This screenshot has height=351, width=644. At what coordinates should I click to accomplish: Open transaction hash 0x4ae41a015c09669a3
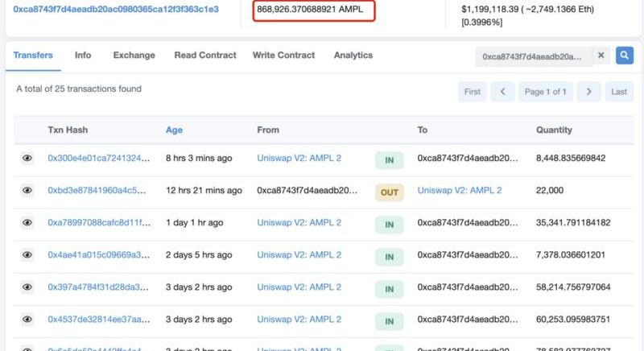[98, 254]
